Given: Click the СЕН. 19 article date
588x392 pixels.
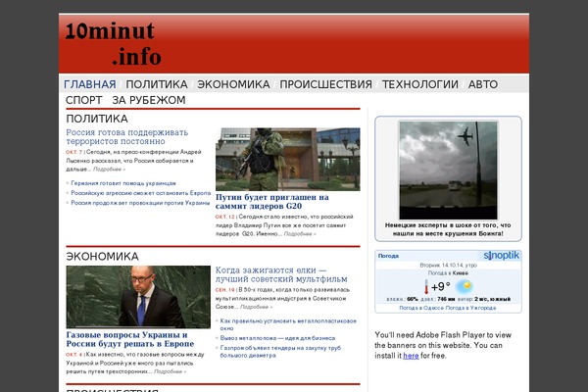Looking at the screenshot, I should 225,290.
